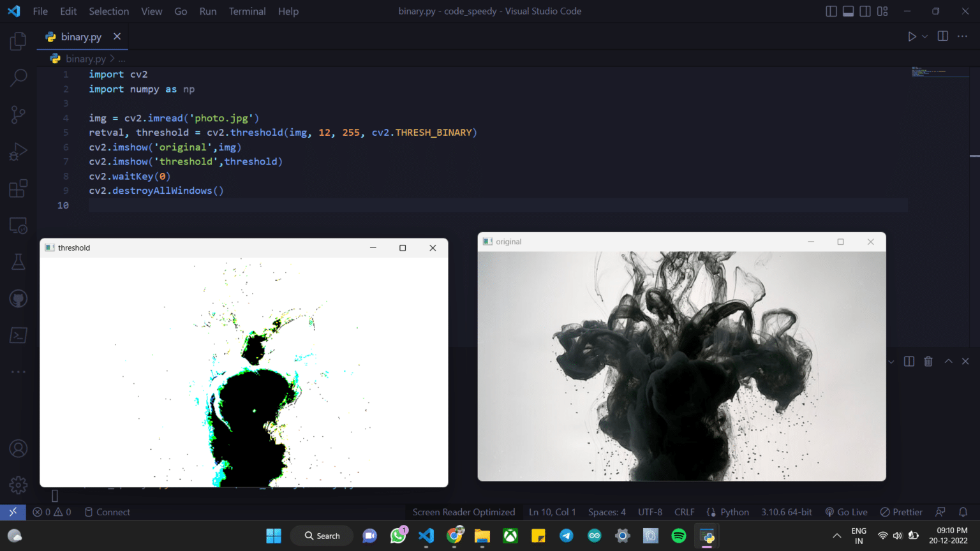The width and height of the screenshot is (980, 551).
Task: Click Go Live in status bar
Action: click(x=846, y=512)
